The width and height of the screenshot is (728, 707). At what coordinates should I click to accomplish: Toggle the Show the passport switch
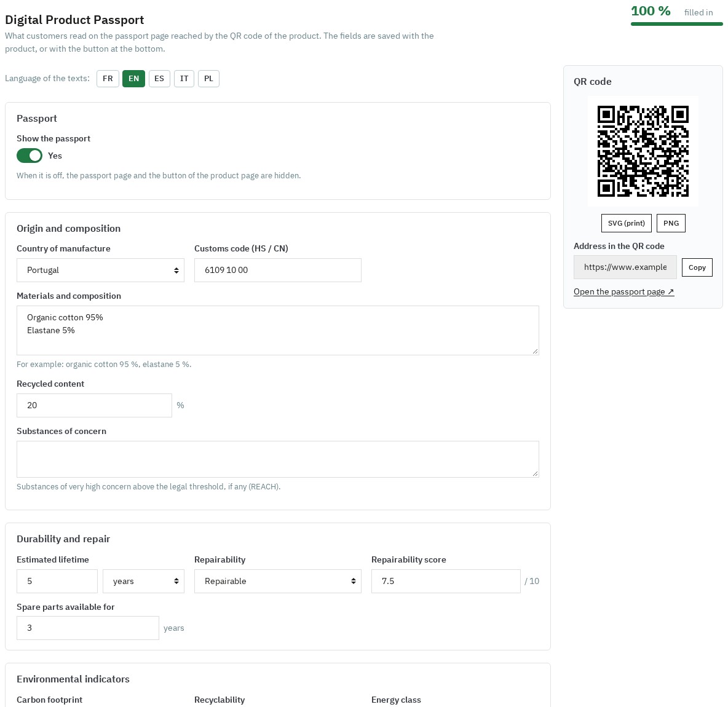click(30, 156)
